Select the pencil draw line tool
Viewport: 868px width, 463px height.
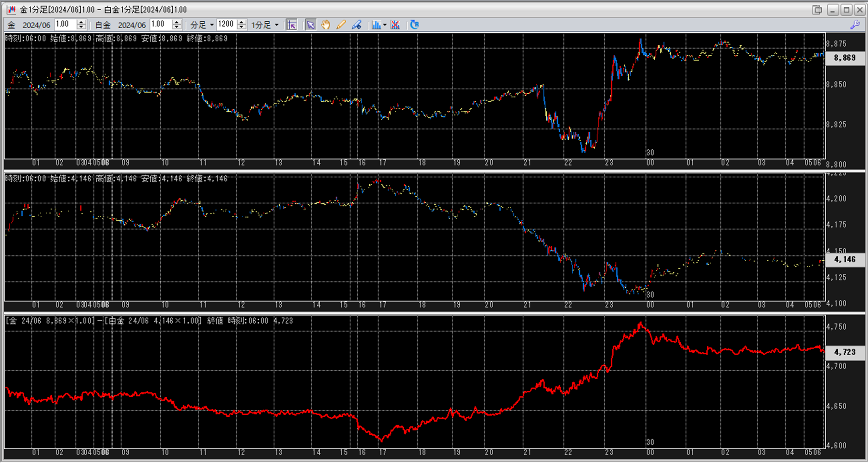tap(341, 25)
